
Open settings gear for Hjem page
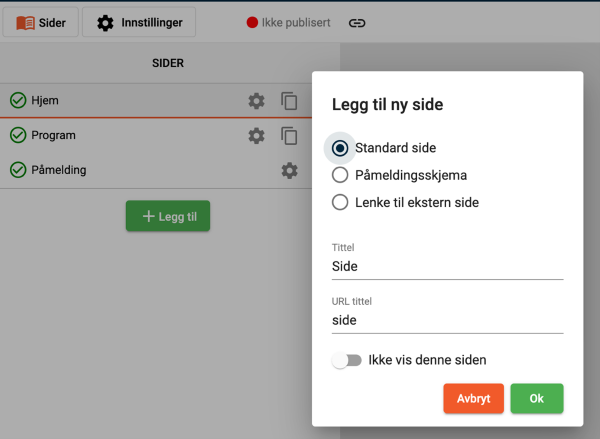256,101
